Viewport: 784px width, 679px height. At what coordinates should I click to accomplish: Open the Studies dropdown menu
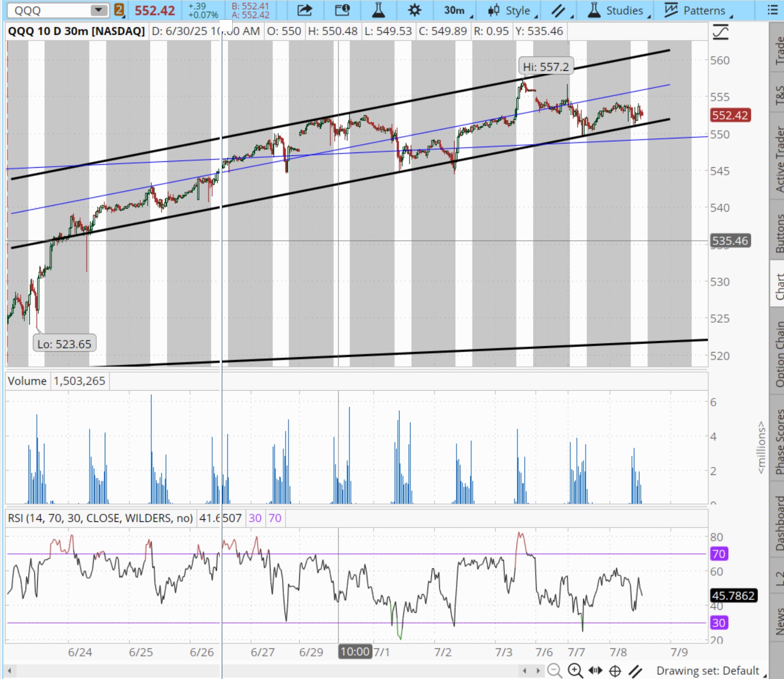[618, 10]
